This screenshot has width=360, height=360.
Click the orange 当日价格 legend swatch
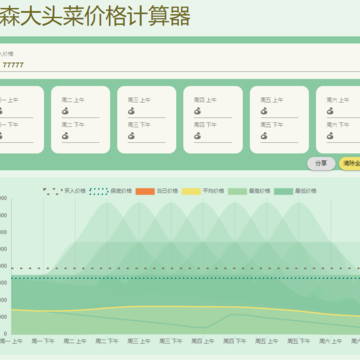[145, 191]
